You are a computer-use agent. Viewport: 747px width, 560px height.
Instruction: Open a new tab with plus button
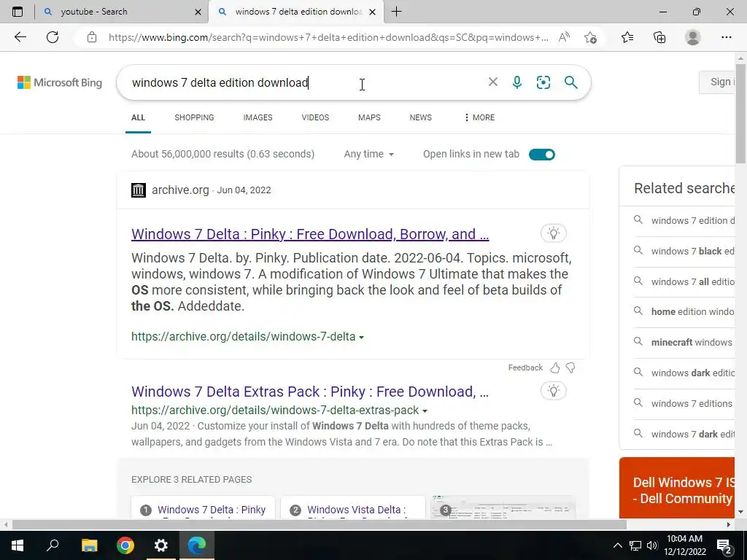[396, 12]
